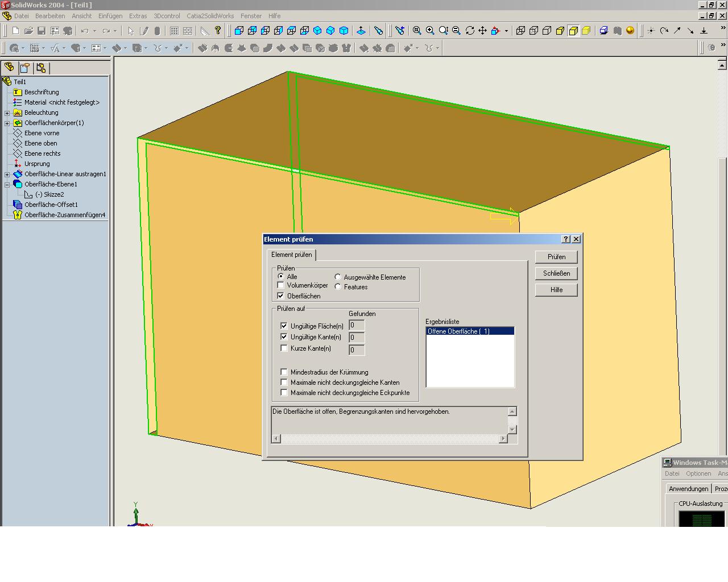Click the New document icon

pos(16,31)
